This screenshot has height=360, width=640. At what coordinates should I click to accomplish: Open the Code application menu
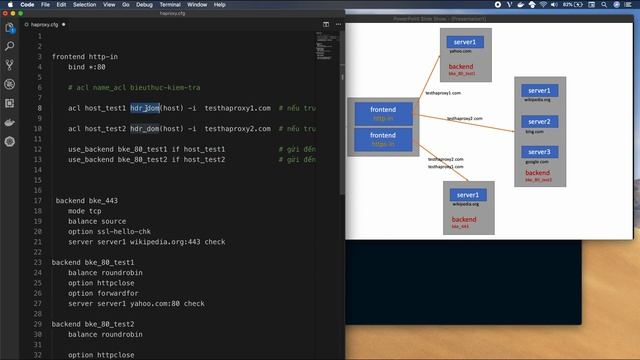coord(27,4)
